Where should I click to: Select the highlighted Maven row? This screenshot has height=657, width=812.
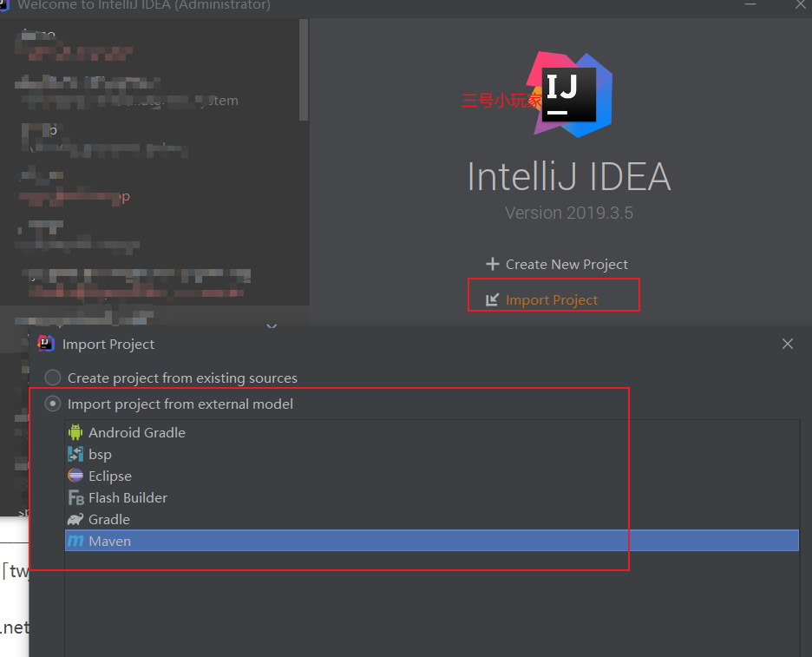click(432, 541)
